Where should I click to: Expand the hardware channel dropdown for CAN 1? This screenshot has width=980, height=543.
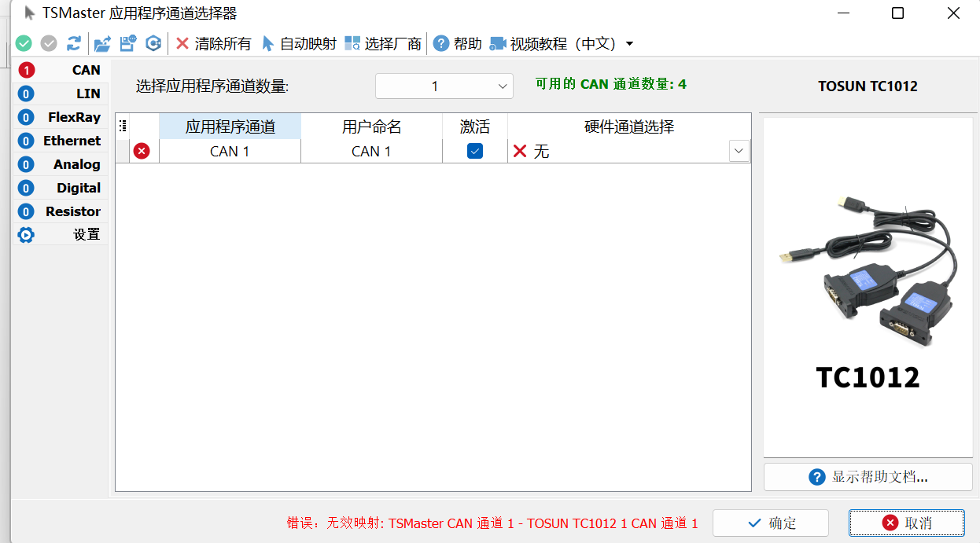point(739,151)
